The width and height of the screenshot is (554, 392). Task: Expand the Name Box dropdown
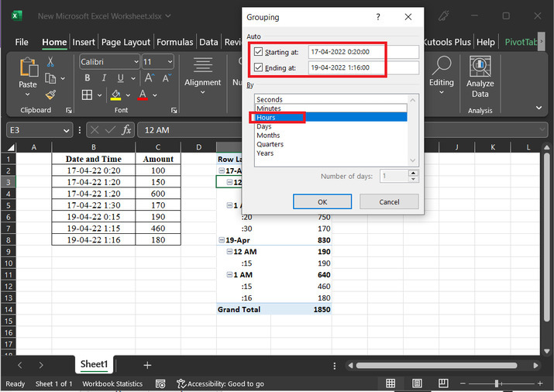click(67, 130)
